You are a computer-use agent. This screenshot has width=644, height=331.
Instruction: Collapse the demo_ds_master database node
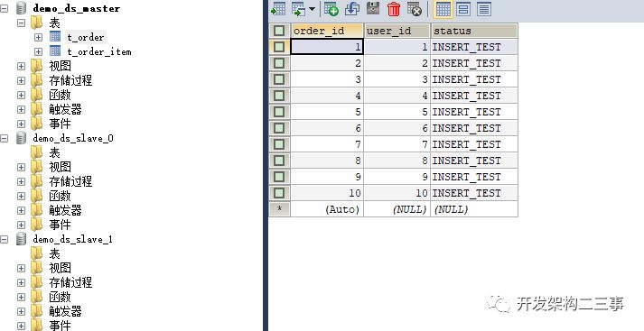click(5, 8)
